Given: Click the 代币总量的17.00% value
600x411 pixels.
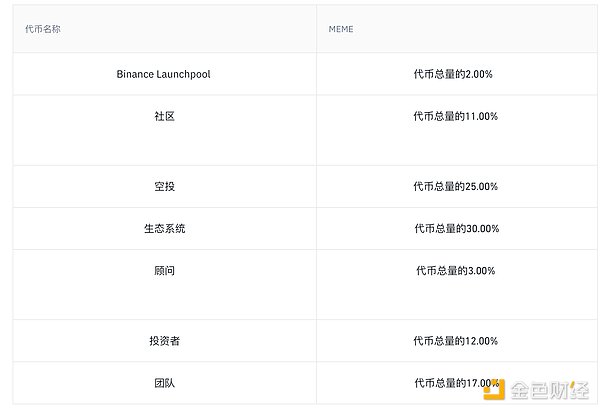Looking at the screenshot, I should coord(455,382).
